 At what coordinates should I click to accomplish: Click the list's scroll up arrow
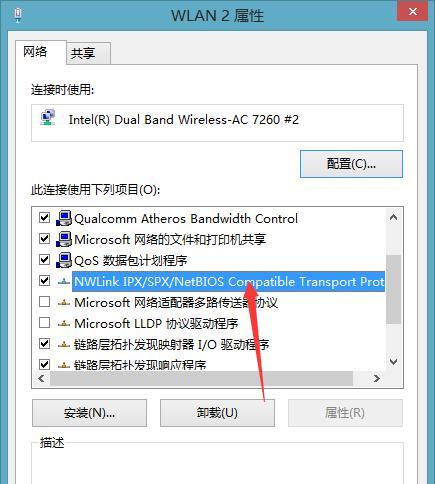tap(394, 218)
